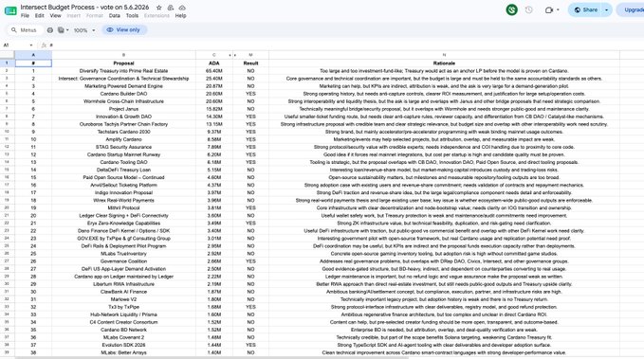Select '3.81M' ADA value cell
Viewport: 644px width, 359px height.
pyautogui.click(x=214, y=208)
